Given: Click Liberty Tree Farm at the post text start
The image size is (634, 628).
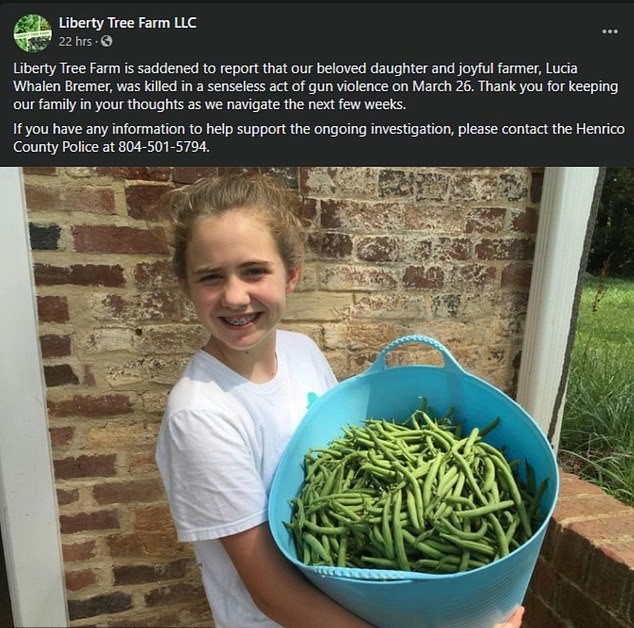Looking at the screenshot, I should [62, 67].
